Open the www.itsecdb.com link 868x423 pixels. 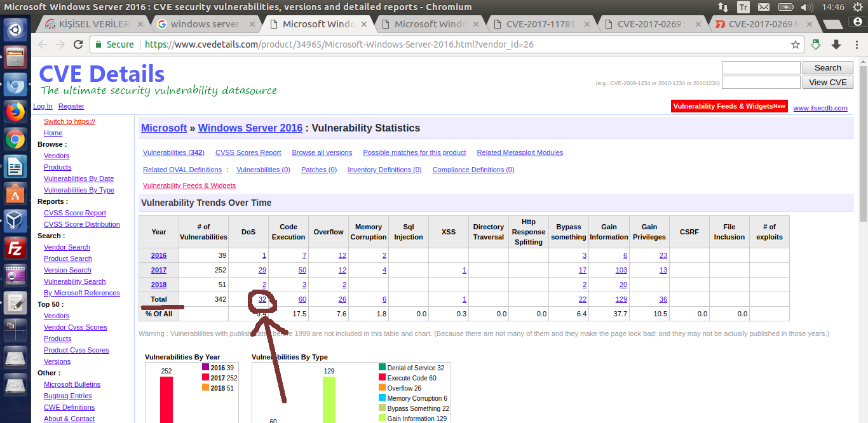(820, 108)
